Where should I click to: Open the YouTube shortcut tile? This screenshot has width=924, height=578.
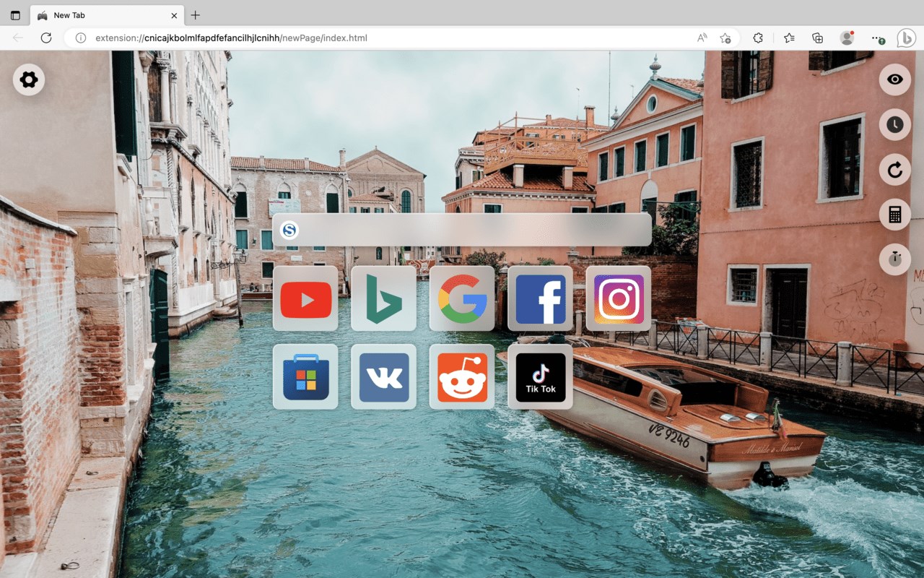point(305,298)
